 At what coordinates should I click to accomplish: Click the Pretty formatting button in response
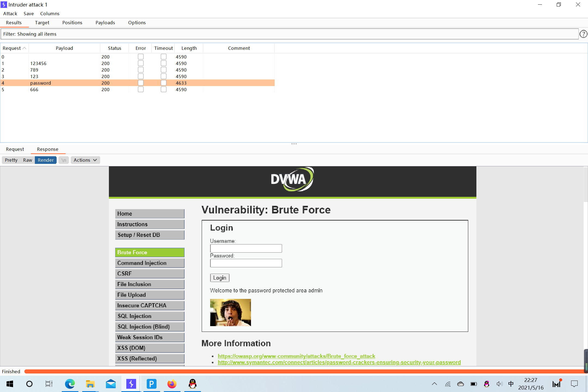pos(11,160)
